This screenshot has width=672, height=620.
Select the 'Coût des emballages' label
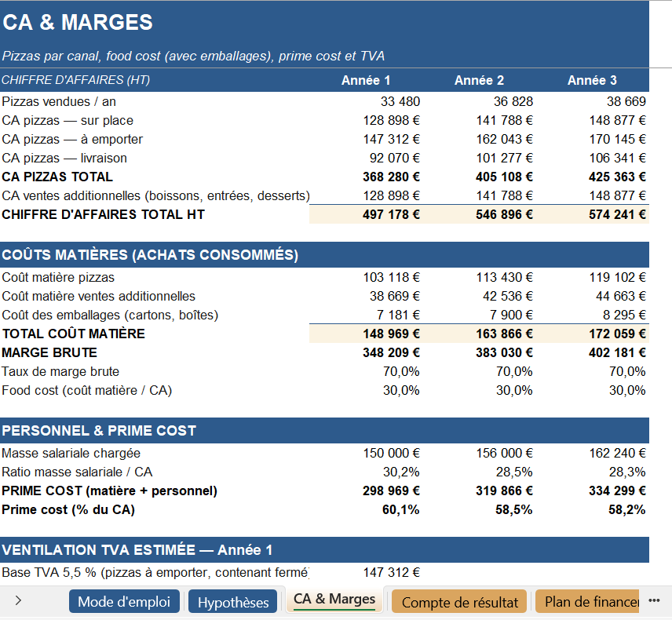(110, 315)
